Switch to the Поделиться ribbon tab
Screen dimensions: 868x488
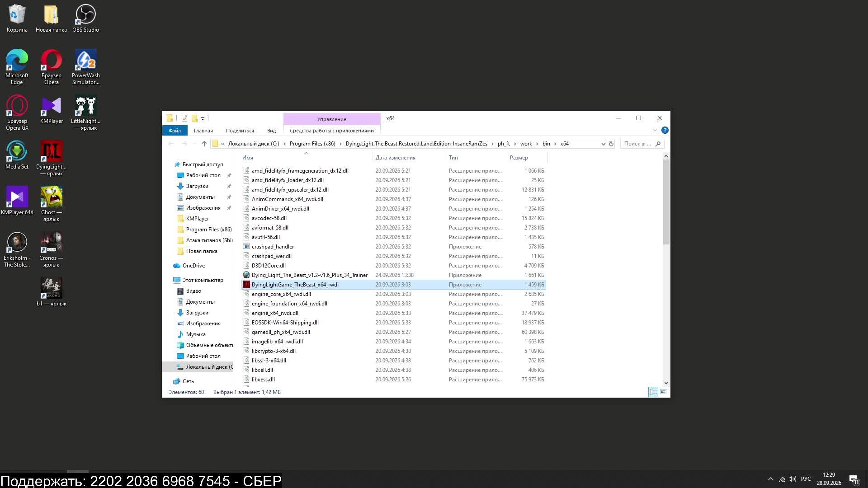(x=240, y=131)
